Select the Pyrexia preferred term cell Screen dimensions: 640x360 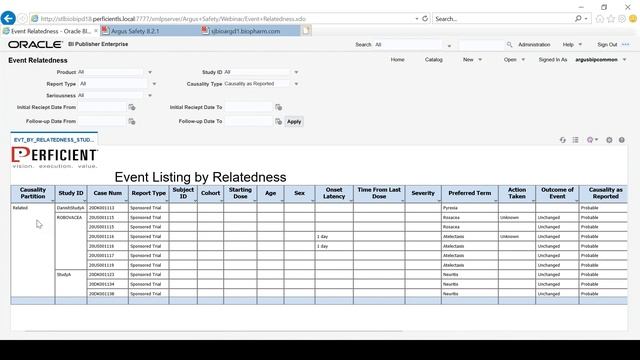(469, 208)
